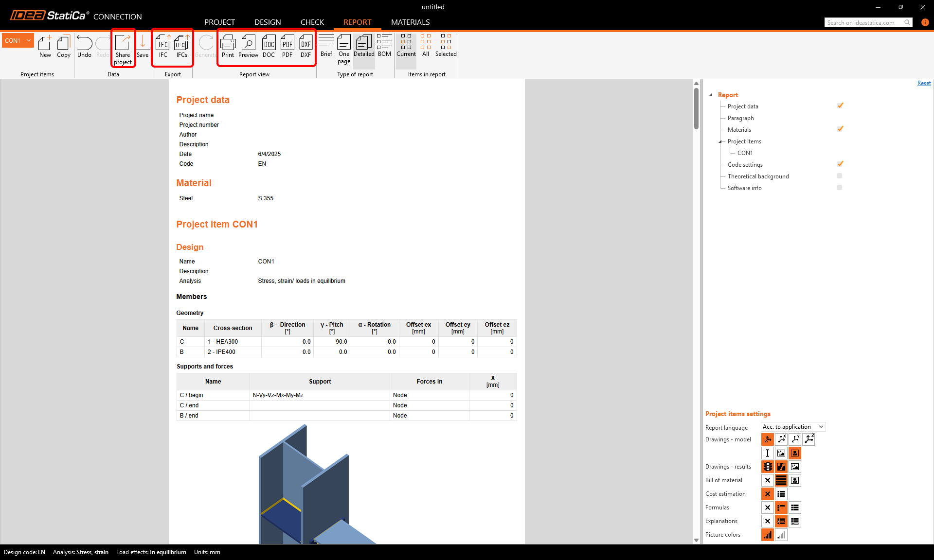
Task: Collapse the Report tree node
Action: [712, 95]
